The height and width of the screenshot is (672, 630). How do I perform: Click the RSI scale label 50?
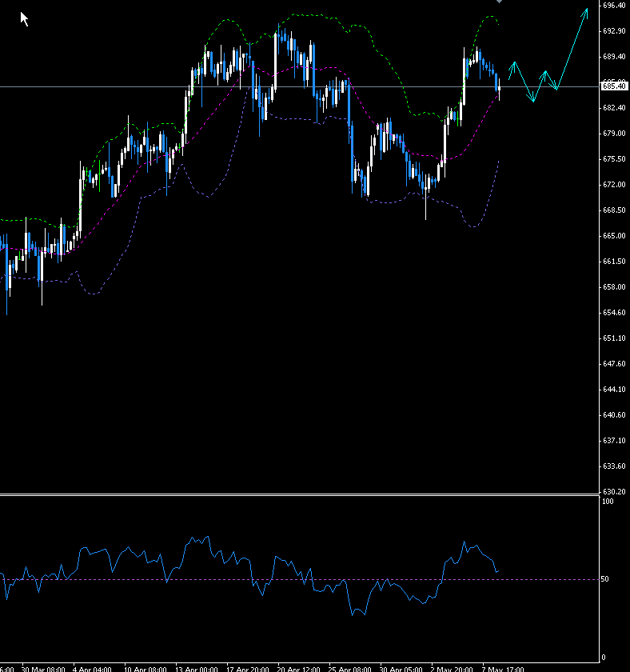point(604,579)
